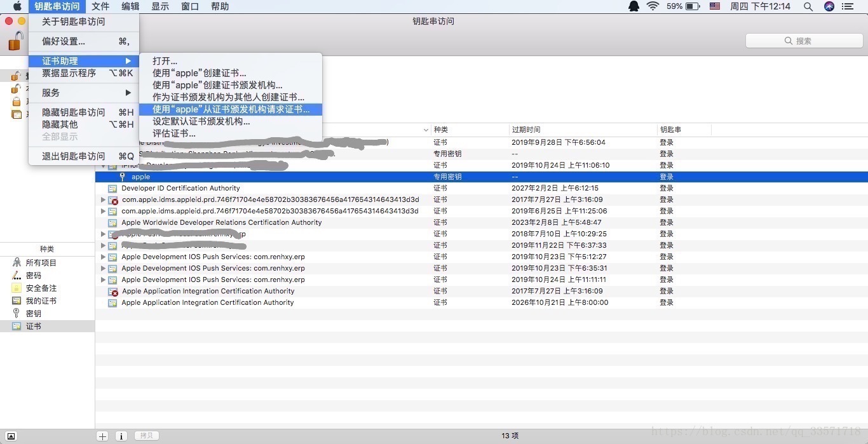Screen dimensions: 868x444
Task: Open the Wi-Fi status menu
Action: click(x=653, y=6)
